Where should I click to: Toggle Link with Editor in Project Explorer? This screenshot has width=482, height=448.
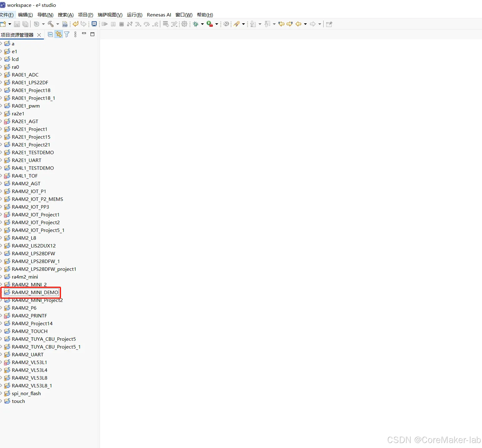(59, 34)
